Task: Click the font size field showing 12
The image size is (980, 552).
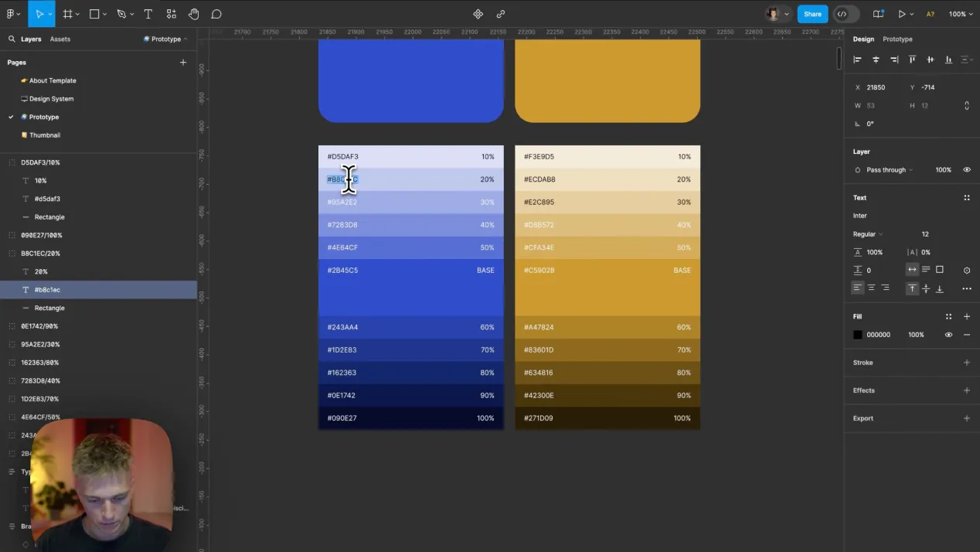Action: click(x=925, y=234)
